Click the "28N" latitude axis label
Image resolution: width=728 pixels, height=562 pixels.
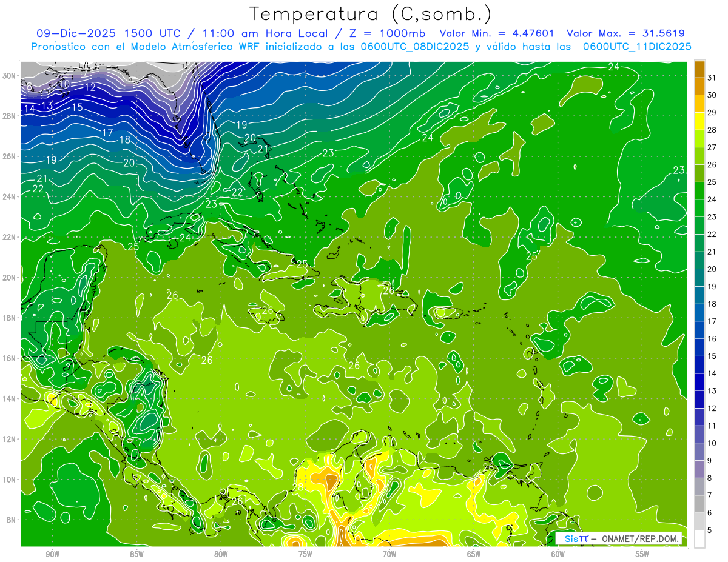pyautogui.click(x=10, y=116)
